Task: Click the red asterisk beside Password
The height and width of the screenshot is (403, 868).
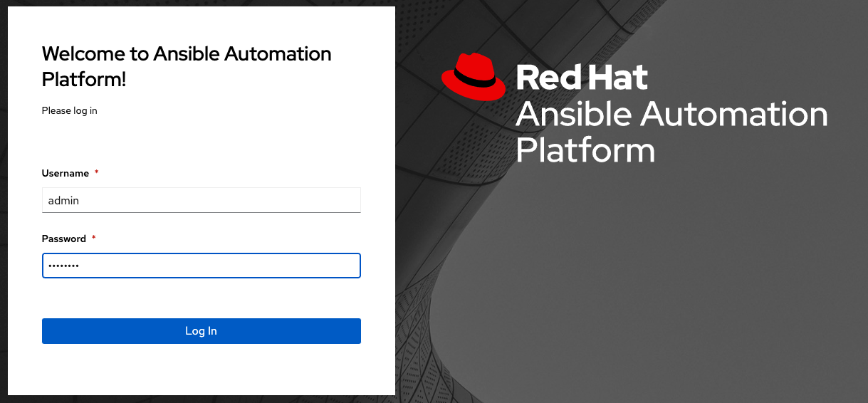Action: 93,239
